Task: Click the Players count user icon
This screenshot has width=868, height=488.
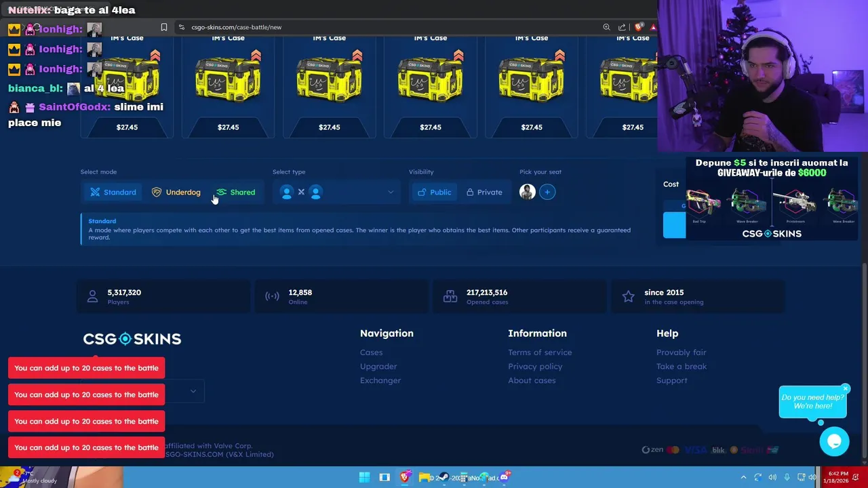Action: pos(93,297)
